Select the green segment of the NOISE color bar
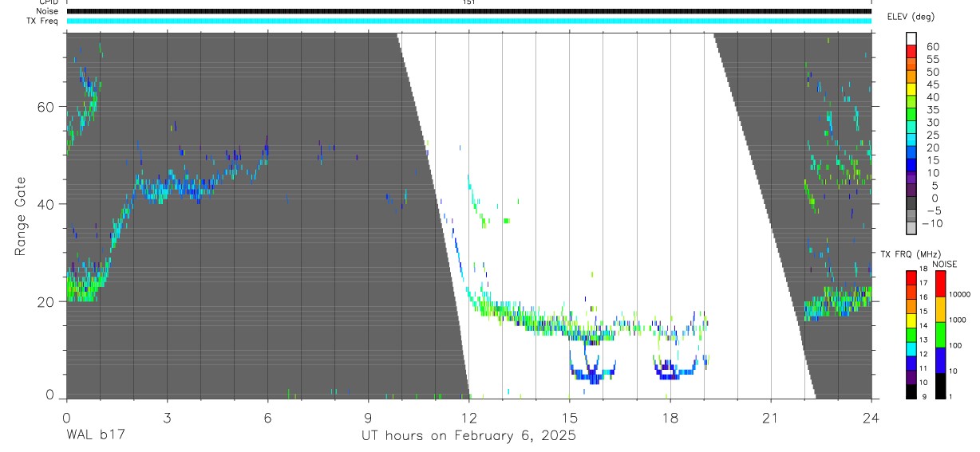The image size is (980, 452). pos(940,334)
